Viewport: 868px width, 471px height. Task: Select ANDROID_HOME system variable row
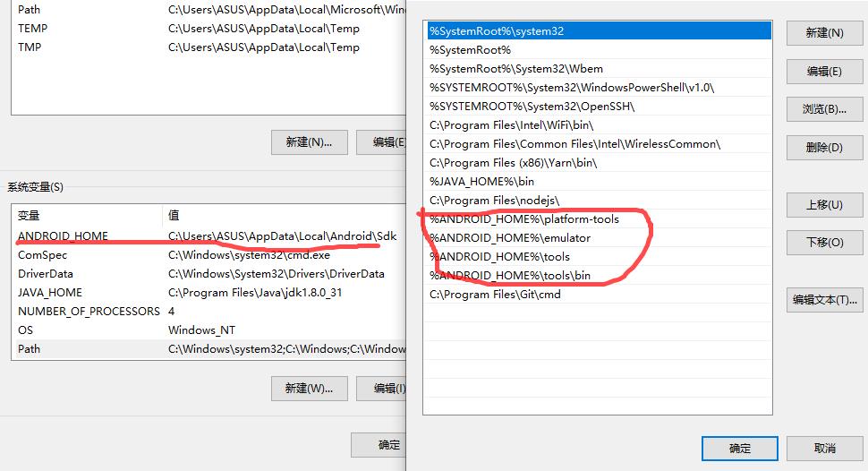point(206,236)
